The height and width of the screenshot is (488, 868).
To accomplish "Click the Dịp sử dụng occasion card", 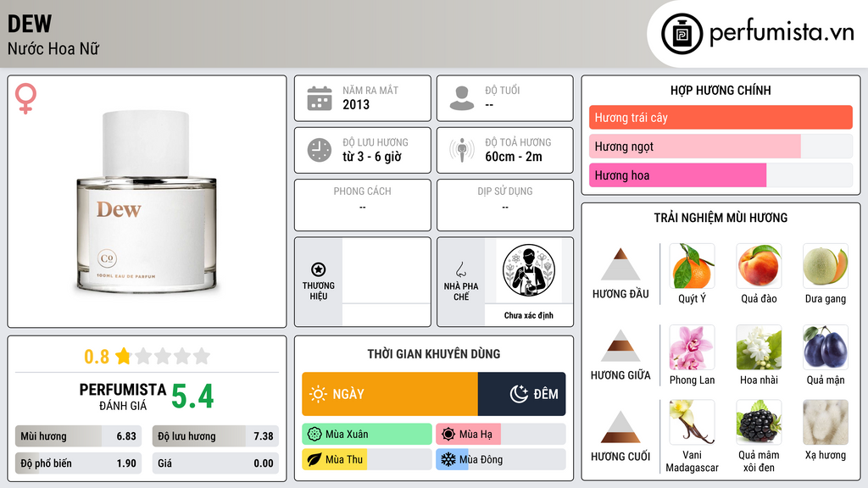I will 505,205.
